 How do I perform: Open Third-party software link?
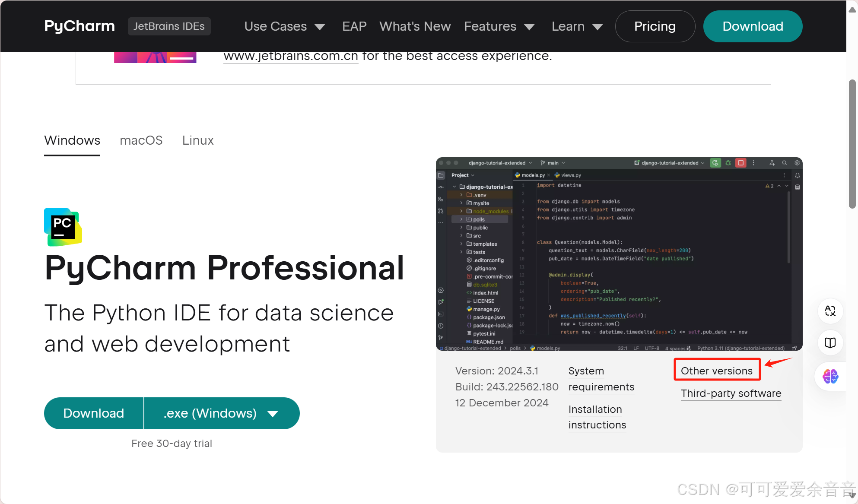coord(731,393)
